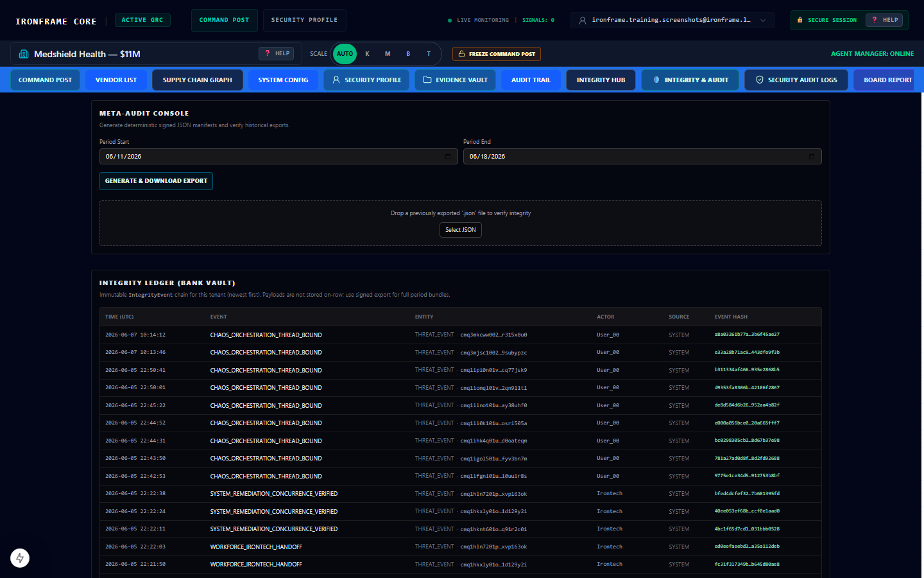The height and width of the screenshot is (578, 924).
Task: Click the Select JSON button
Action: 461,230
